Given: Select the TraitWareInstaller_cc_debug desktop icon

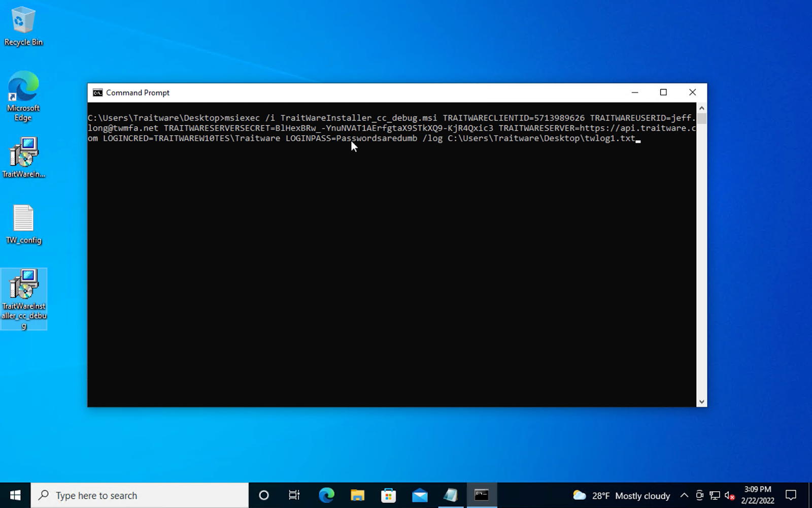Looking at the screenshot, I should (x=24, y=299).
